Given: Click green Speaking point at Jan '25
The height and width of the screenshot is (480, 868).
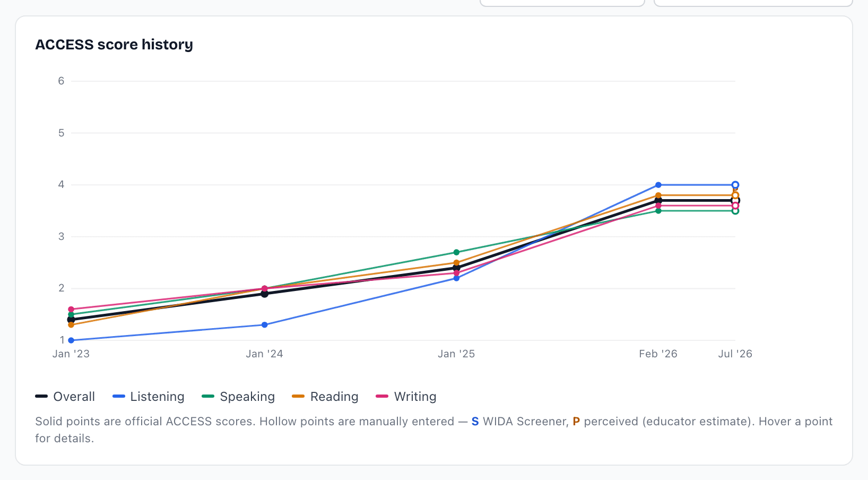Looking at the screenshot, I should [x=456, y=252].
